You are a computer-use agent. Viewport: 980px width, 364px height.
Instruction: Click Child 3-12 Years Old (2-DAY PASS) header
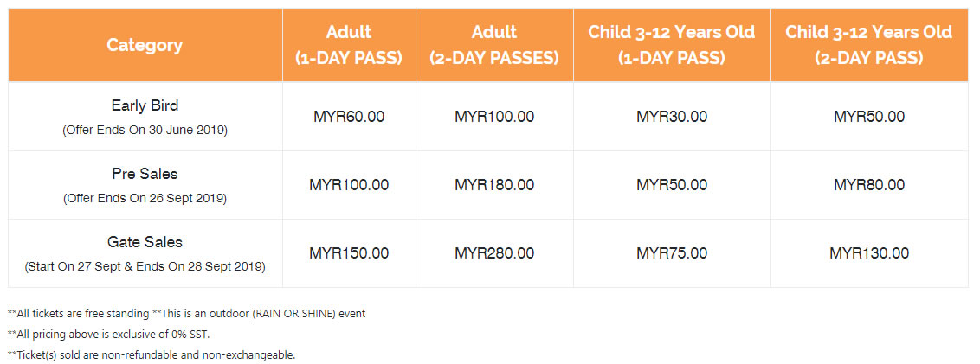[x=868, y=45]
